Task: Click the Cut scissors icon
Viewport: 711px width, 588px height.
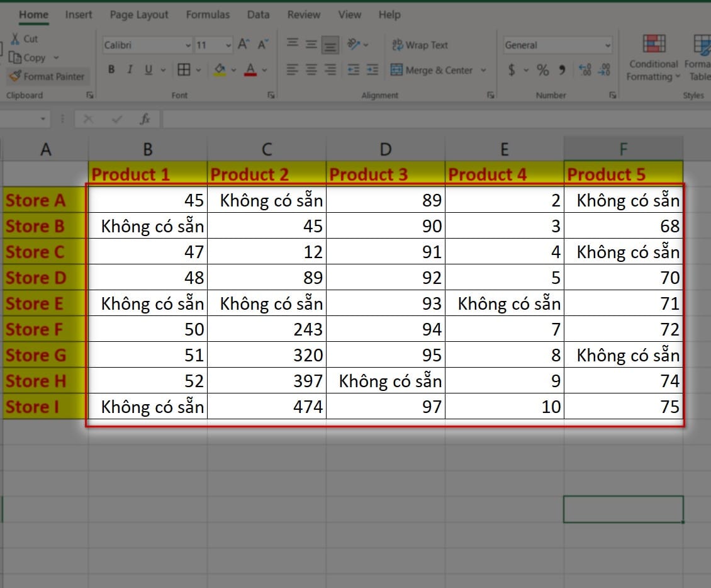Action: (15, 39)
